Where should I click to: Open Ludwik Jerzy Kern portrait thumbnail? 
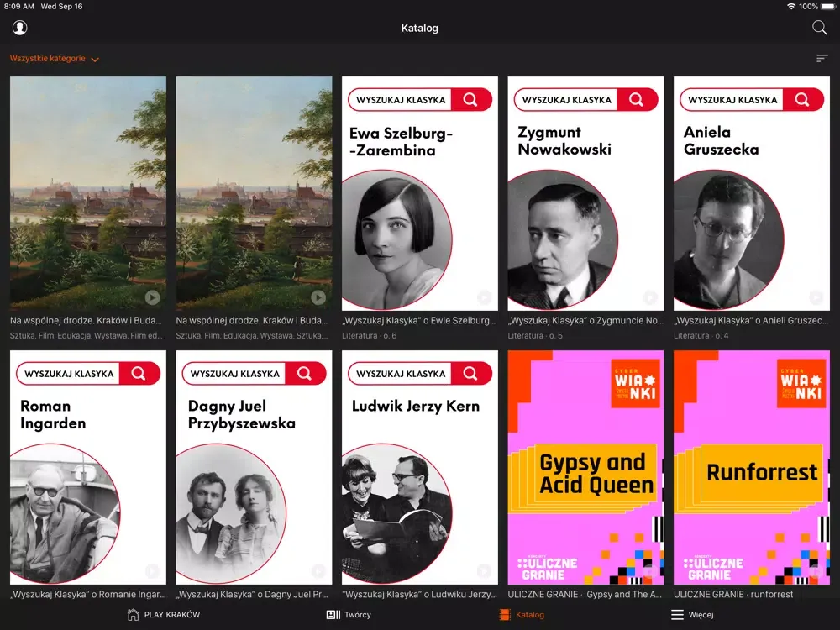[x=397, y=513]
